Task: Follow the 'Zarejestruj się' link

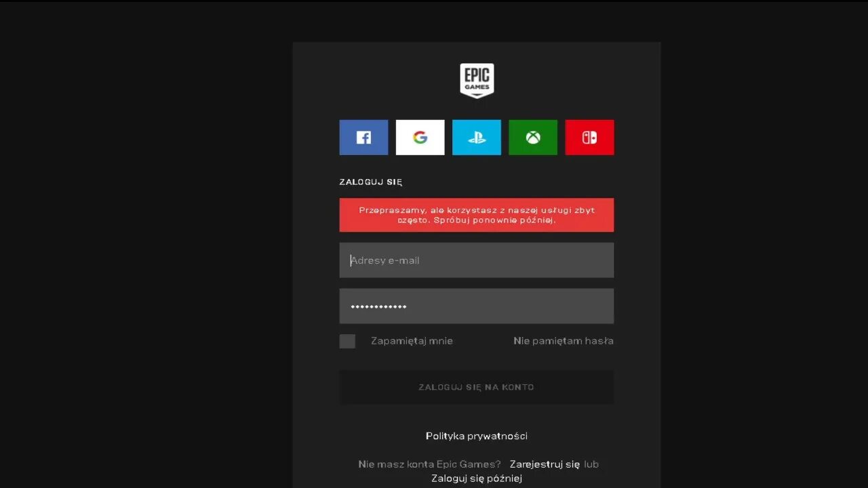Action: 545,464
